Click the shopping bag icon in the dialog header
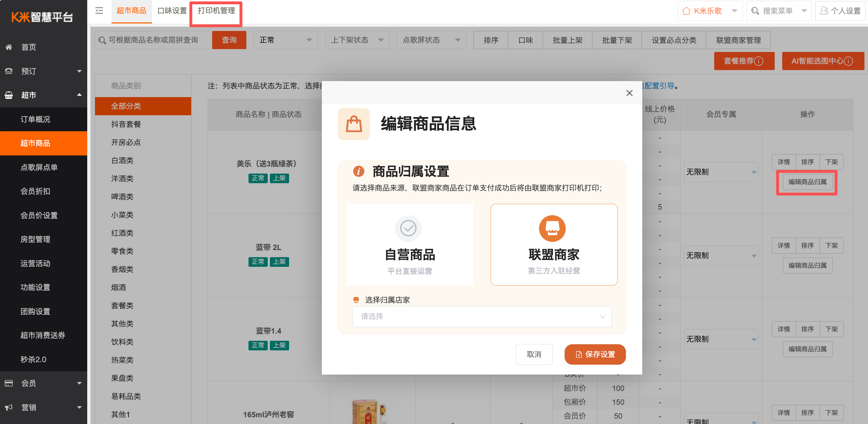 pyautogui.click(x=354, y=124)
